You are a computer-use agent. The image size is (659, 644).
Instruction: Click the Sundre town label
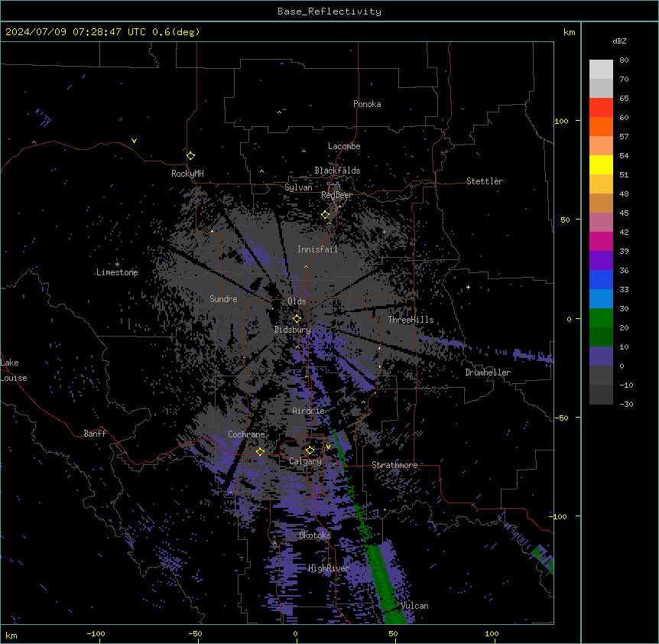[223, 299]
